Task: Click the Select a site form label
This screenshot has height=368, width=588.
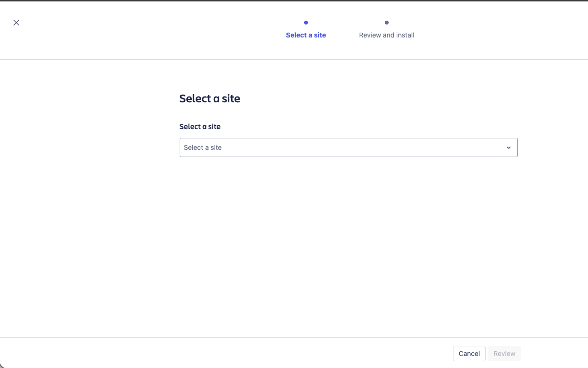Action: pyautogui.click(x=200, y=126)
